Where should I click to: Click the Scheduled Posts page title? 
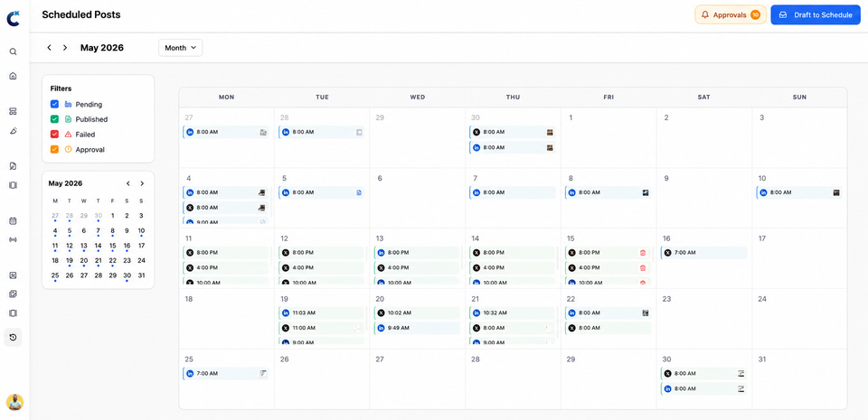81,15
